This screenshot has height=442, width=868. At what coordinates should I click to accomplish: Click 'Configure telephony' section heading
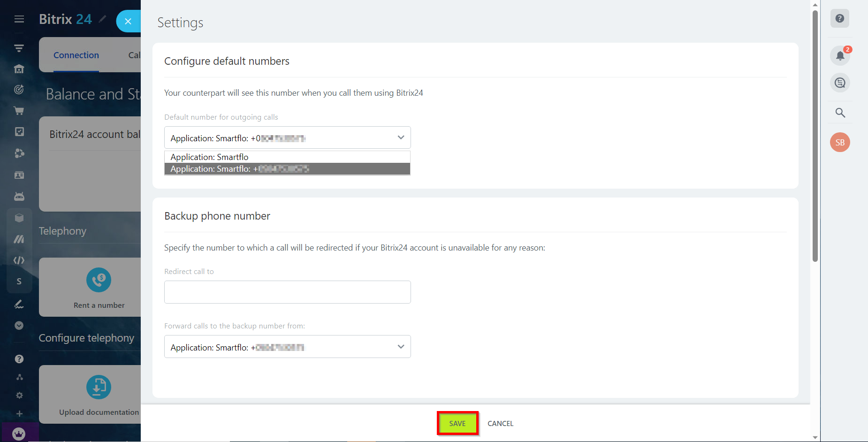click(x=86, y=338)
